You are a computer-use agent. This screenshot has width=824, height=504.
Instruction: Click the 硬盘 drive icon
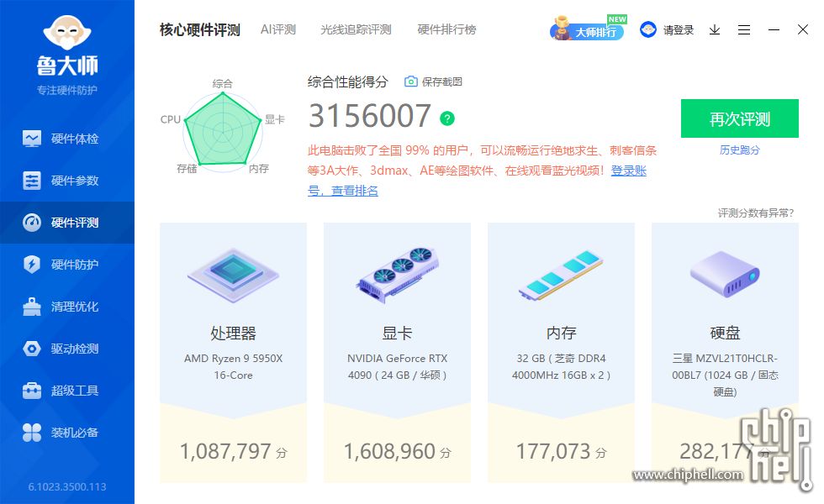[725, 274]
